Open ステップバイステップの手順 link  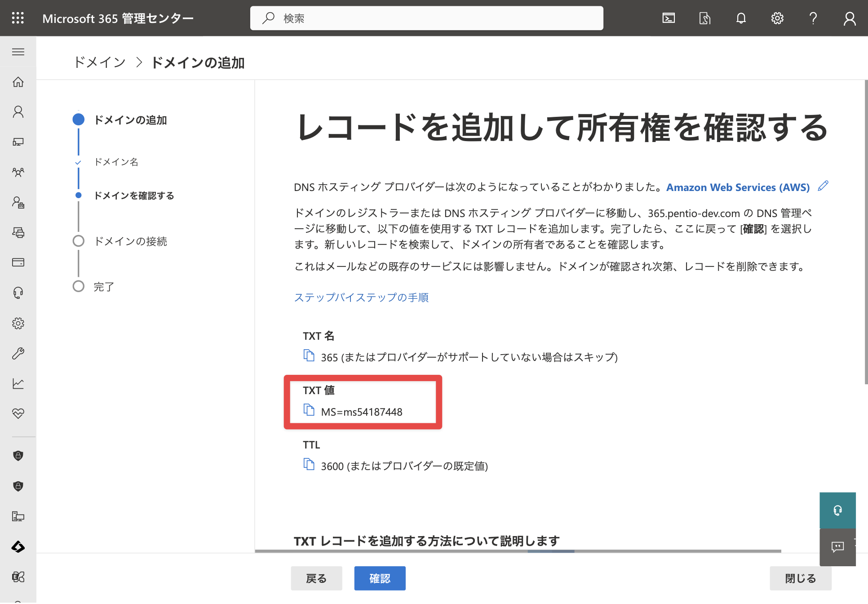[361, 297]
